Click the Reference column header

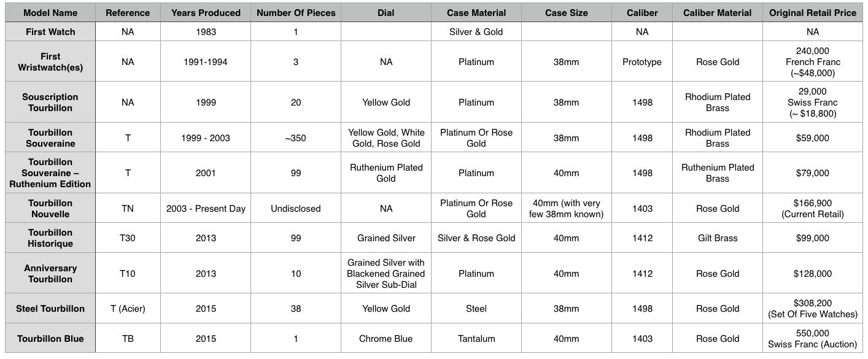(x=128, y=13)
